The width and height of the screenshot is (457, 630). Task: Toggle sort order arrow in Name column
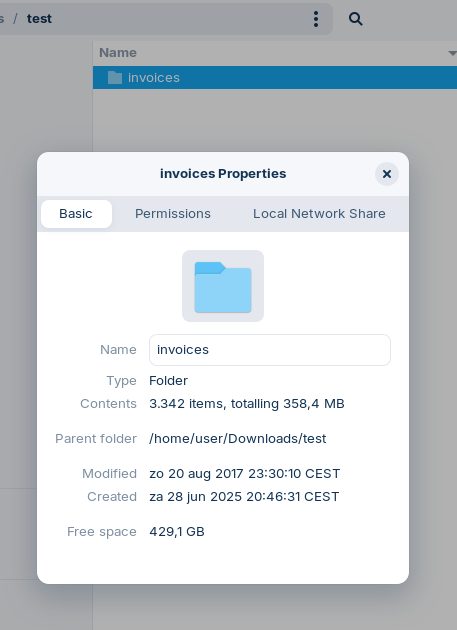[452, 53]
